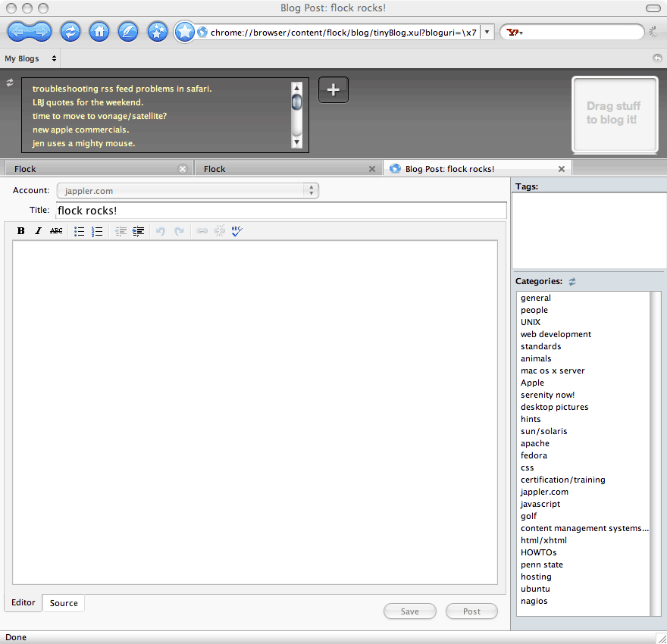667x644 pixels.
Task: Close the 'Blog Post: flock rocks!' tab
Action: tap(562, 169)
